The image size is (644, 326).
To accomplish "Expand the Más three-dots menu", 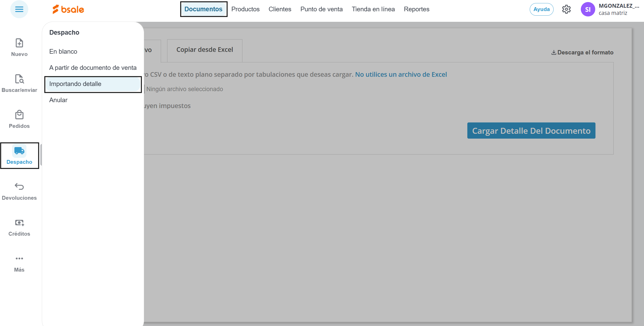I will pos(19,258).
